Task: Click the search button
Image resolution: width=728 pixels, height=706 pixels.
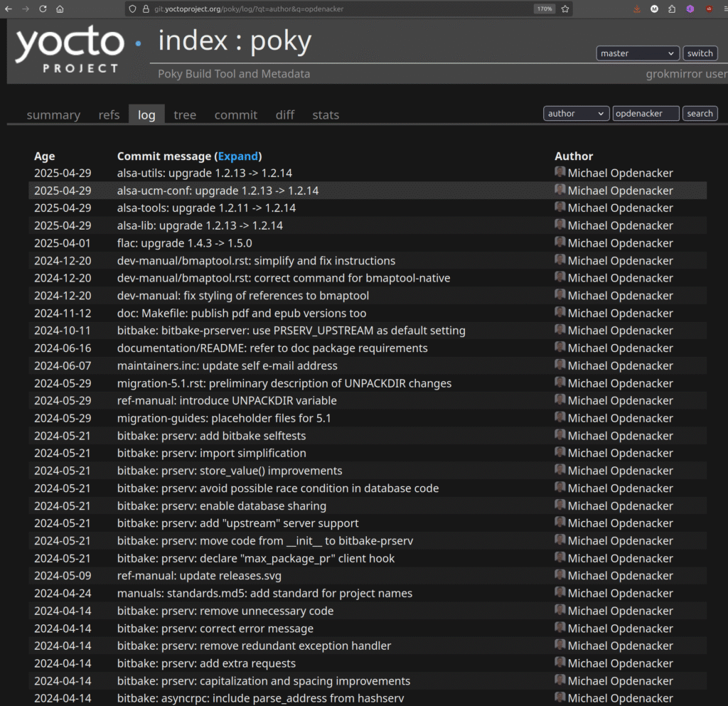Action: coord(700,113)
